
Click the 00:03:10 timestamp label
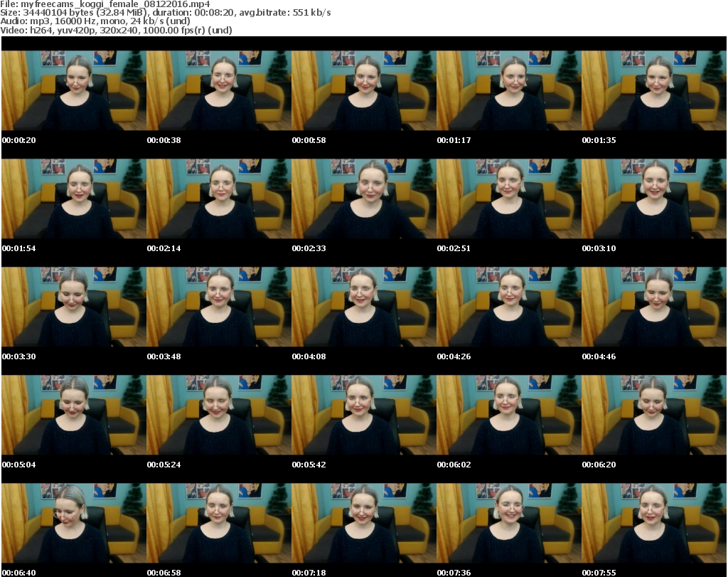[x=599, y=248]
